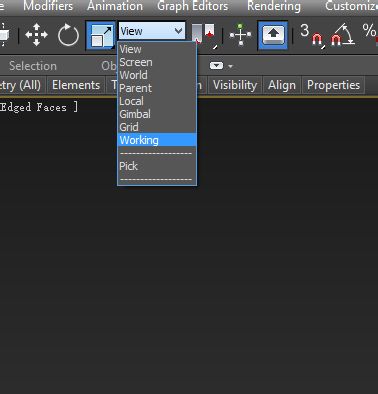Choose Screen coordinate system
The width and height of the screenshot is (378, 394).
157,62
